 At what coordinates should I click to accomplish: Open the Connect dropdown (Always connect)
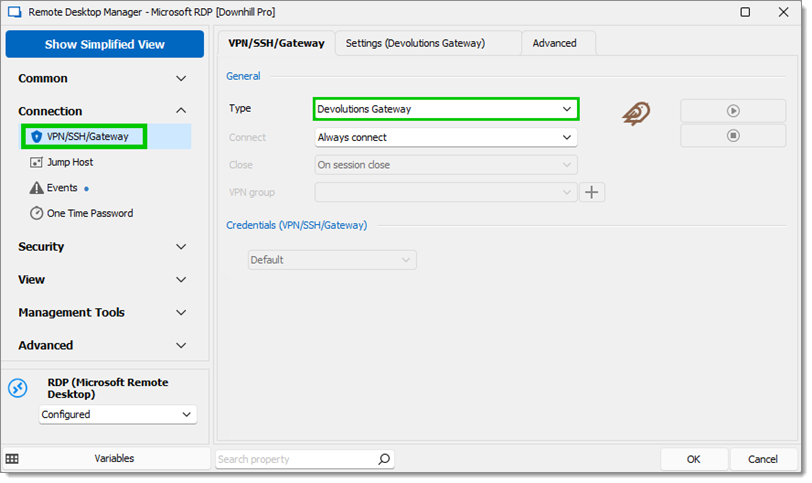[x=446, y=137]
